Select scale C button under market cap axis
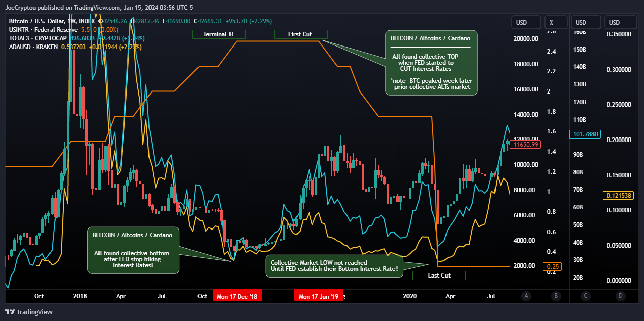Viewport: 644px width, 321px height. (585, 296)
